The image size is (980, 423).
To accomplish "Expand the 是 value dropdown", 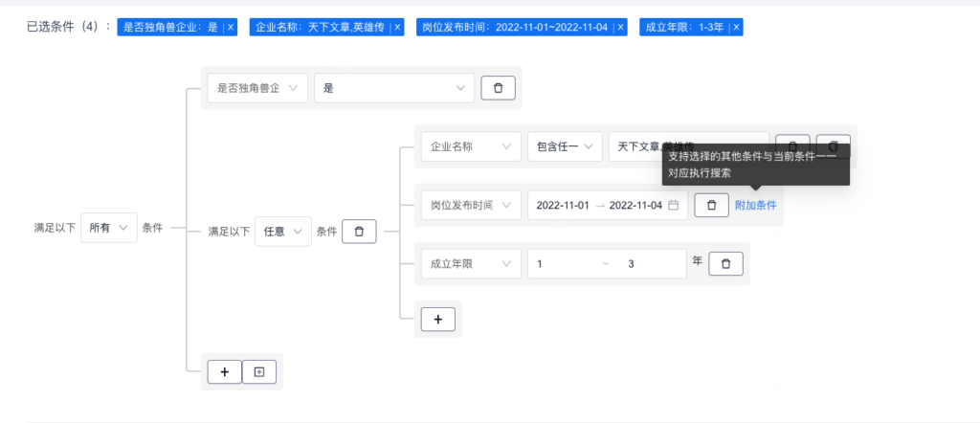I will point(393,88).
